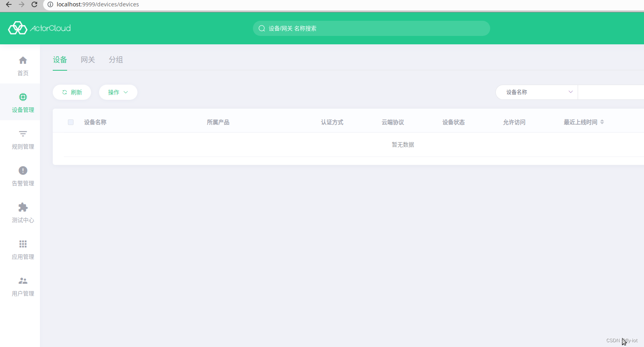Screen dimensions: 644x347
Task: Open the 告警管理 alert icon
Action: (23, 171)
